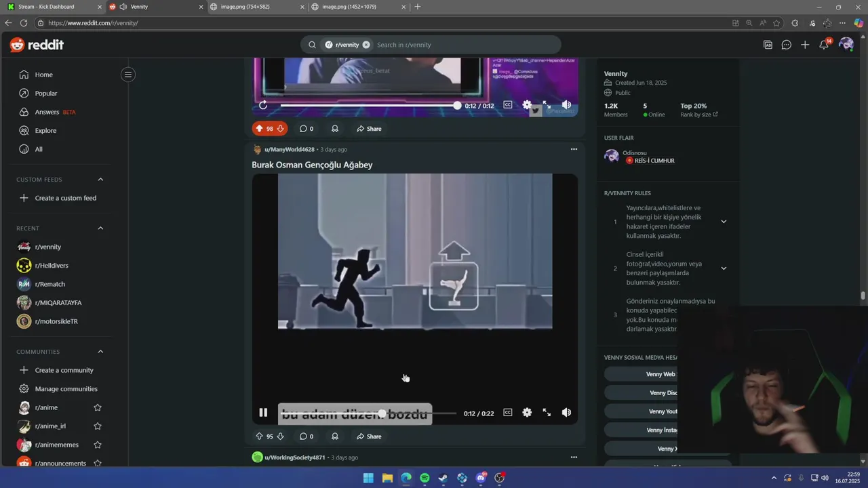The image size is (868, 488).
Task: Open u/ManyWorld4628 profile link
Action: 290,149
